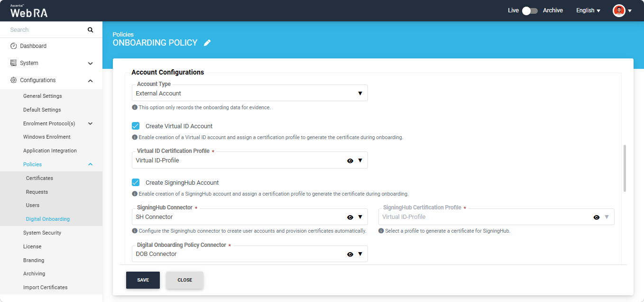Uncheck Create Virtual ID Account checkbox
644x302 pixels.
point(136,126)
